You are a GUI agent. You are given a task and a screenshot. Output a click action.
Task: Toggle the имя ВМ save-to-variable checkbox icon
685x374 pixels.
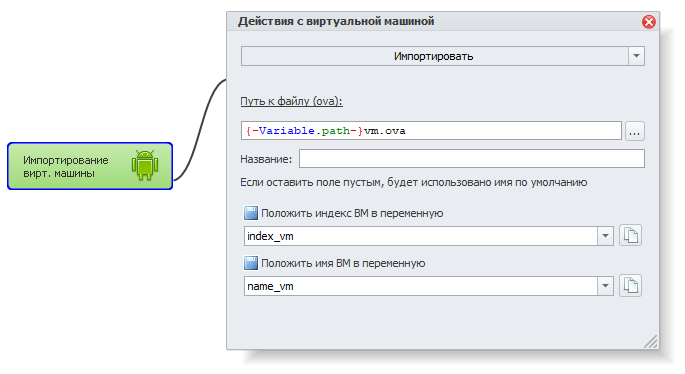[x=250, y=263]
